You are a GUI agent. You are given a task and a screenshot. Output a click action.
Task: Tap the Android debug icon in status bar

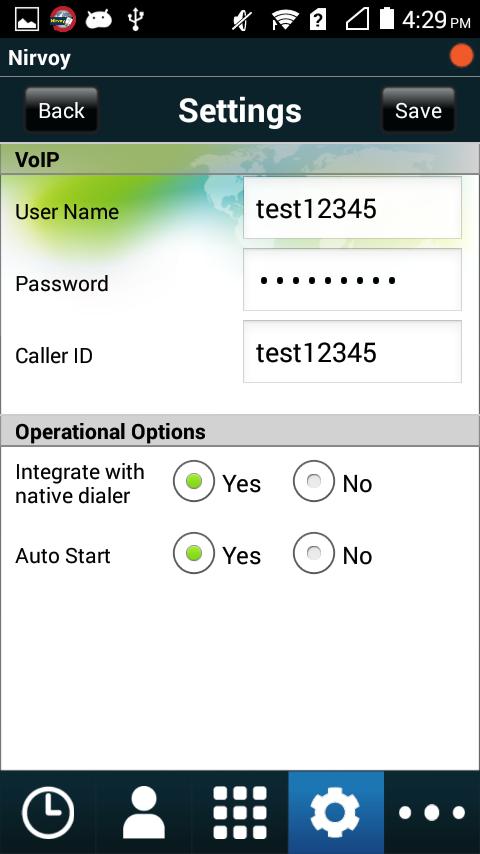(x=99, y=20)
